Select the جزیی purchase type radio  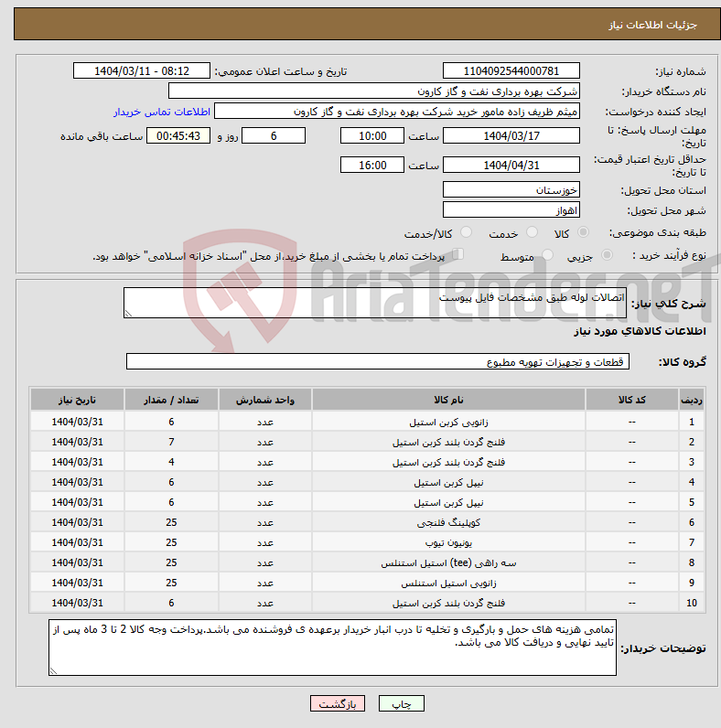[607, 255]
